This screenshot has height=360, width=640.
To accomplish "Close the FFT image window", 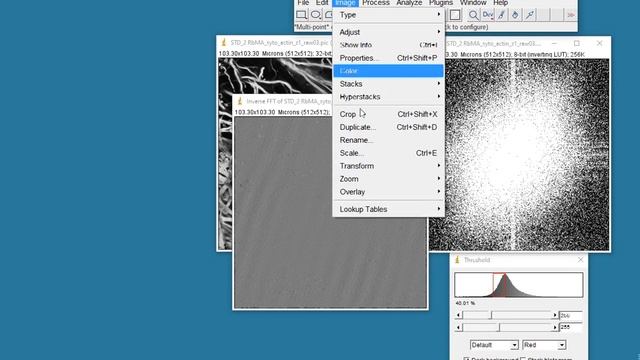I will 599,43.
